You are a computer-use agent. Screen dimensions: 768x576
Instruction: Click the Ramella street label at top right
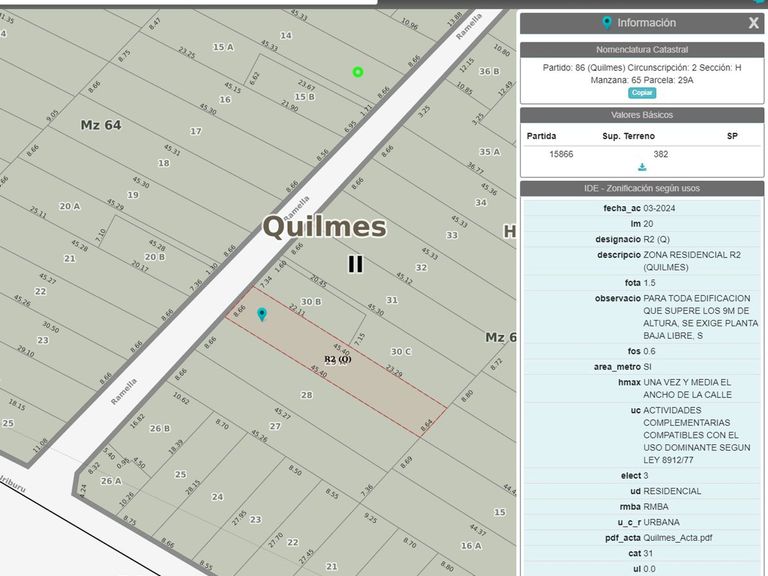(x=469, y=26)
